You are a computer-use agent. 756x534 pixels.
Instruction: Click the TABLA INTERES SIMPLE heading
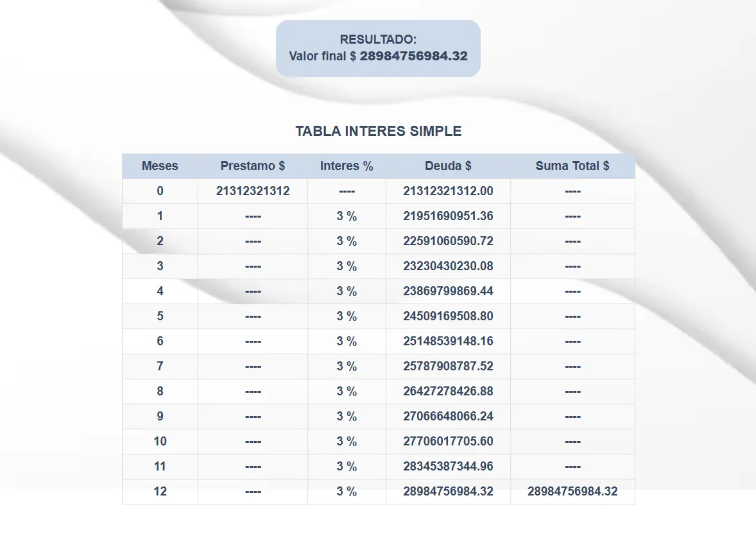[379, 131]
